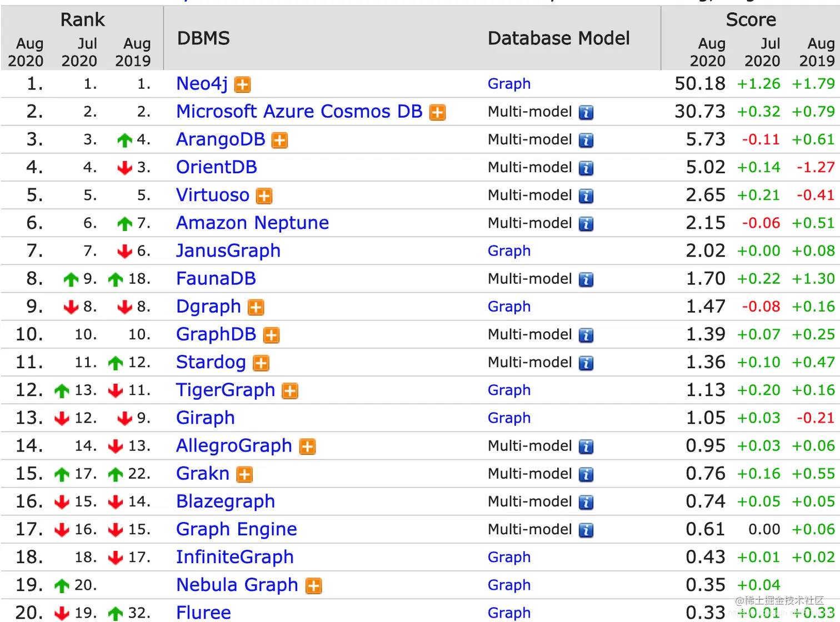Image resolution: width=840 pixels, height=622 pixels.
Task: Click the orange plus icon beside Microsoft Azure Cosmos DB
Action: point(438,113)
